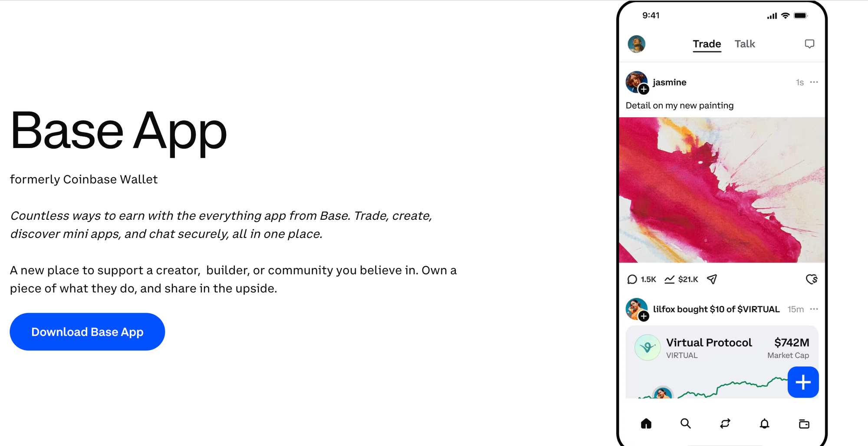The width and height of the screenshot is (868, 446).
Task: Select the Home icon in bottom navigation
Action: click(x=646, y=424)
